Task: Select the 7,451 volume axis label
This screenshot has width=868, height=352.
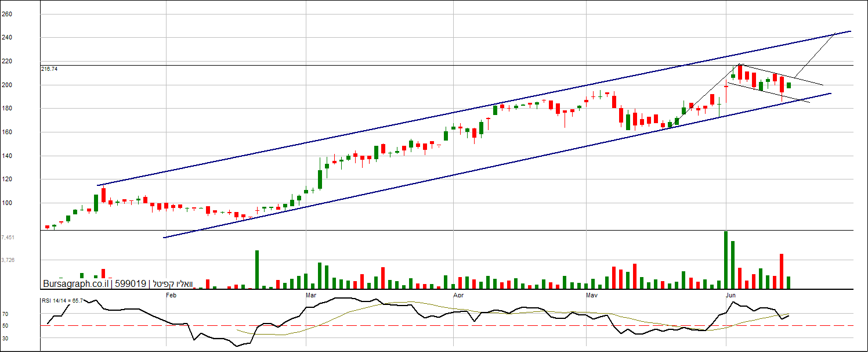Action: [x=8, y=238]
